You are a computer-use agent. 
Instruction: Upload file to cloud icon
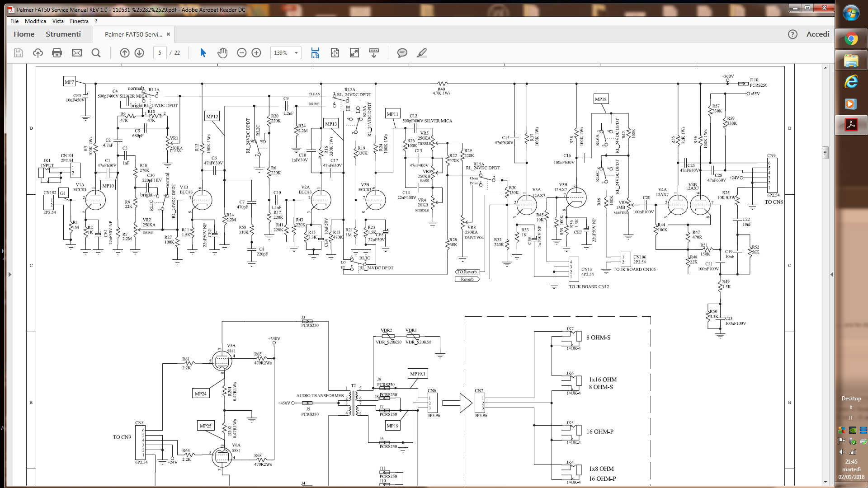point(38,53)
